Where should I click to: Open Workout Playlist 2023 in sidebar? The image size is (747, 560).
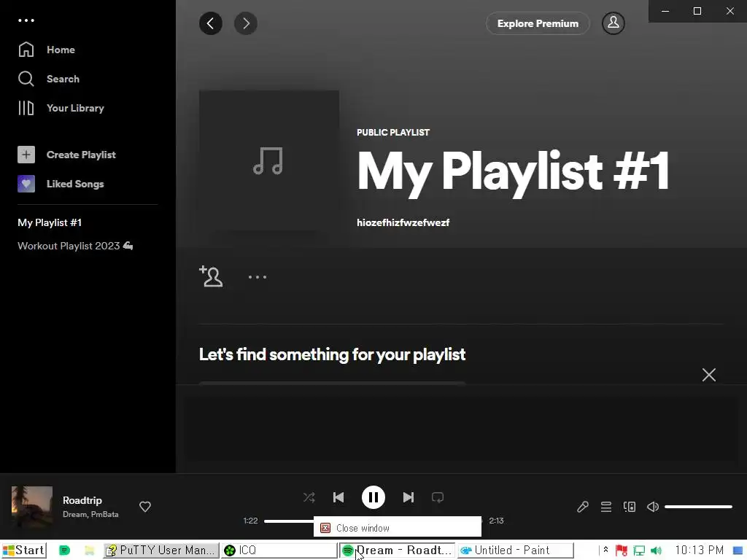coord(75,246)
